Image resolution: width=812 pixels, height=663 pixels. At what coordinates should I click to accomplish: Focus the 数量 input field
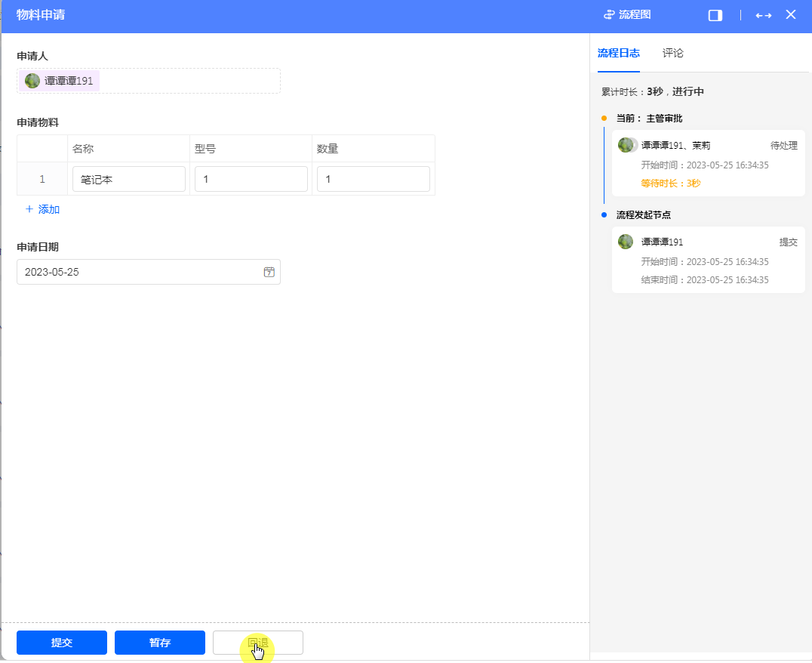373,179
